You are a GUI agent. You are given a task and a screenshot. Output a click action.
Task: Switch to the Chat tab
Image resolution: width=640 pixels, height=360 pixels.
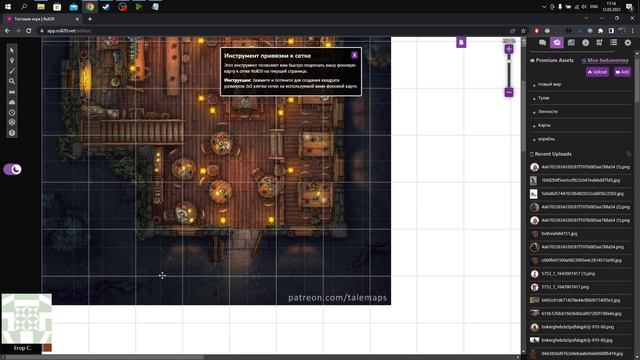pos(542,42)
